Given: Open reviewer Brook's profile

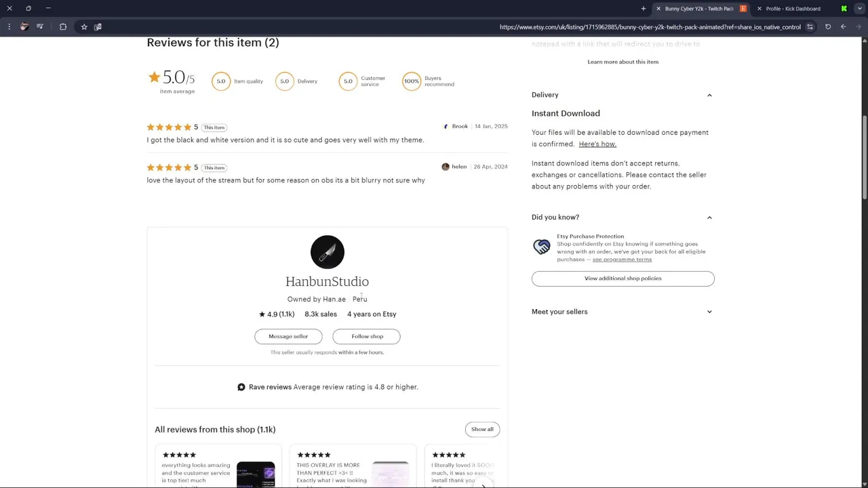Looking at the screenshot, I should pos(460,127).
